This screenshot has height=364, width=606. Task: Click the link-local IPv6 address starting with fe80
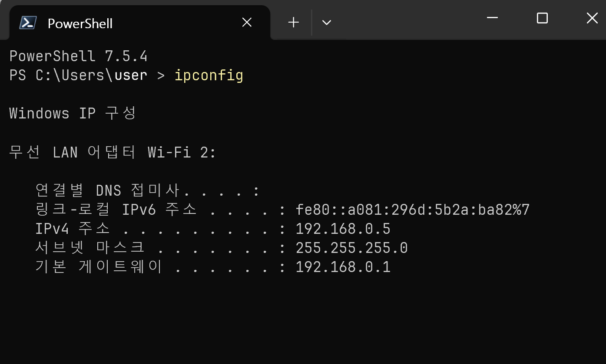(412, 210)
